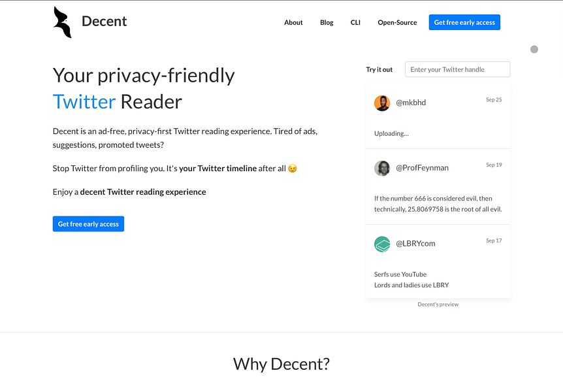The image size is (563, 392).
Task: Click the winking emoji in the tagline
Action: tap(291, 168)
